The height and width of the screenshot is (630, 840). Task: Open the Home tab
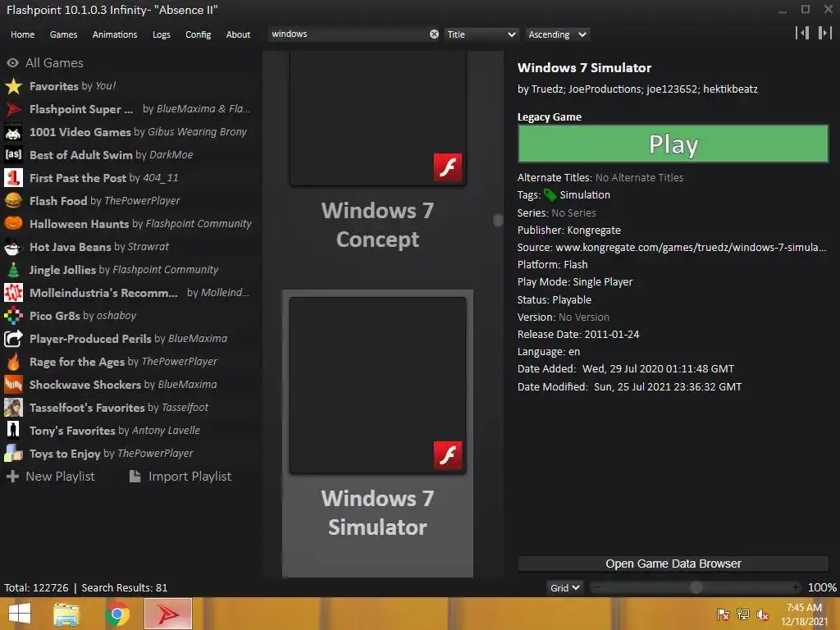(22, 34)
